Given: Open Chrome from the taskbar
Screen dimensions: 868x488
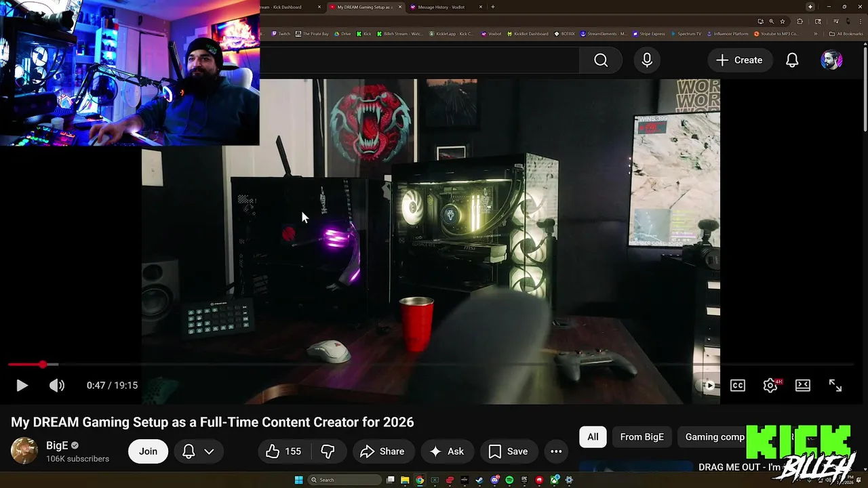Looking at the screenshot, I should coord(420,480).
